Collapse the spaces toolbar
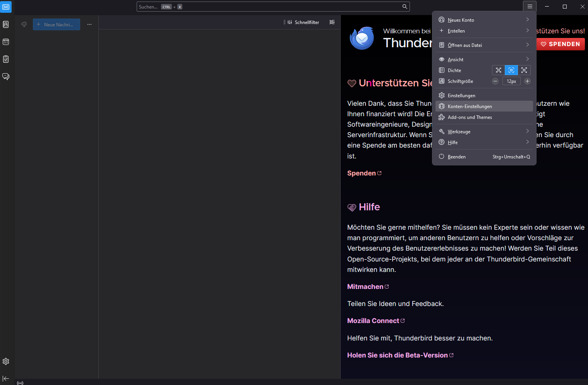The image size is (588, 385). [6, 378]
